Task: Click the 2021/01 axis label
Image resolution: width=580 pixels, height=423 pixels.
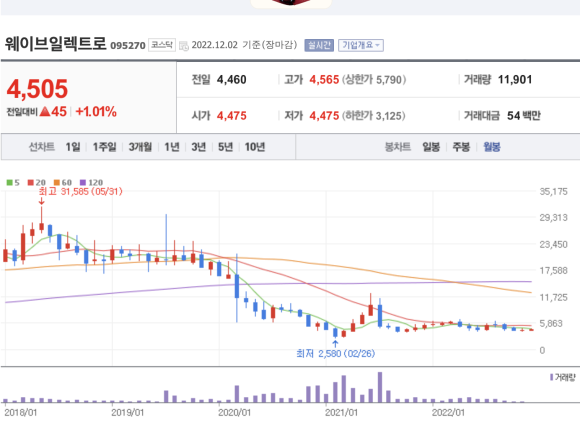Action: point(341,413)
